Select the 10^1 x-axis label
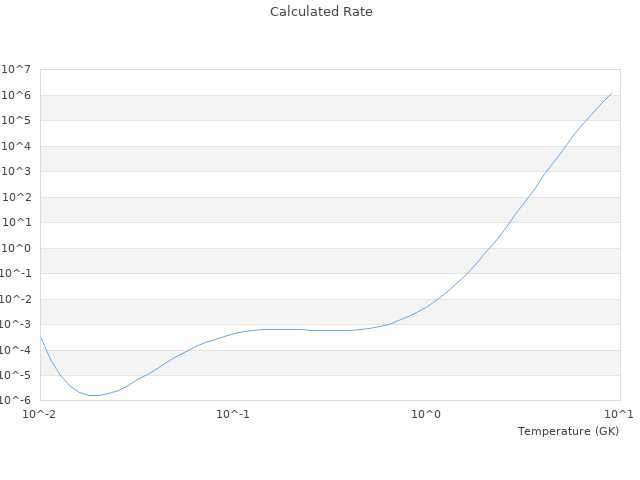Viewport: 640px width, 480px height. (619, 414)
